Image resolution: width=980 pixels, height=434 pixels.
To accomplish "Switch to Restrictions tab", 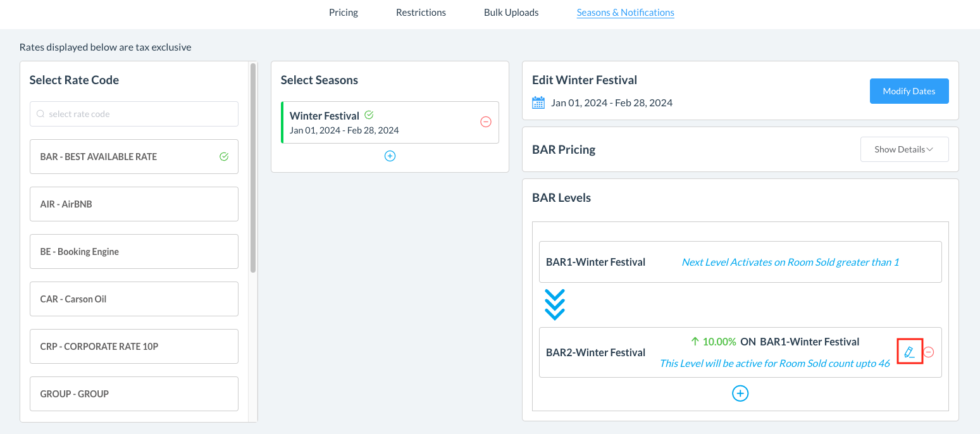I will (x=421, y=13).
